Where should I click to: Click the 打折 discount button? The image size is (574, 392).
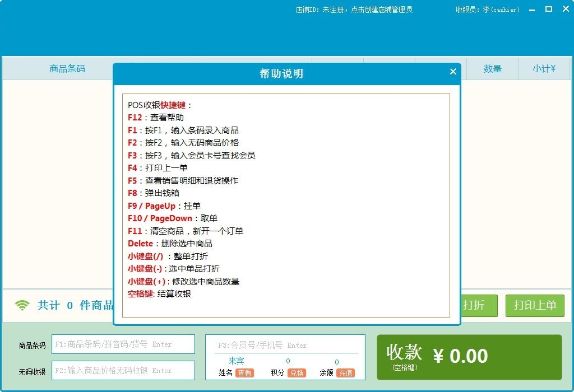[x=479, y=305]
